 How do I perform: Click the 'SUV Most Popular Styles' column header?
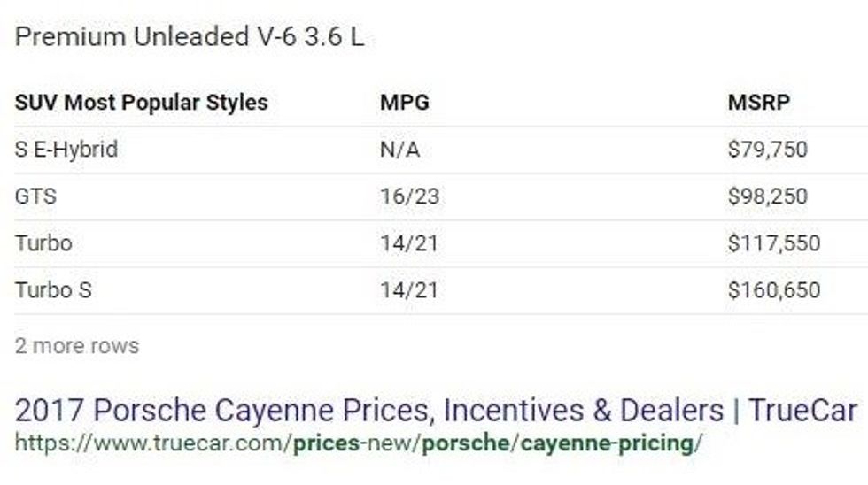[141, 103]
